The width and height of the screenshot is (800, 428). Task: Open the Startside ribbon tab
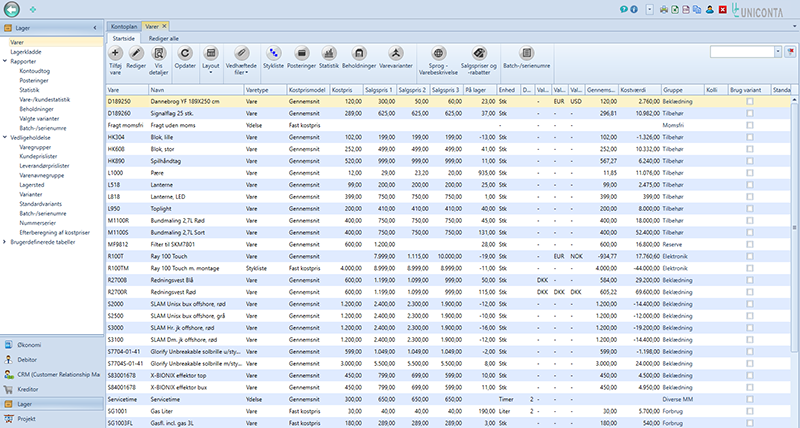123,38
